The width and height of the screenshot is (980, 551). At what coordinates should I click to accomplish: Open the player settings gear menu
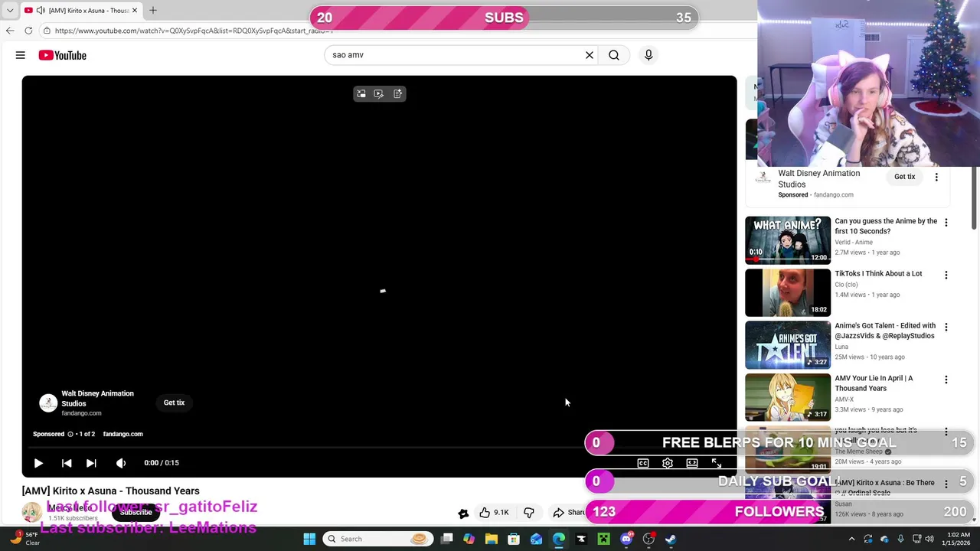(x=668, y=463)
